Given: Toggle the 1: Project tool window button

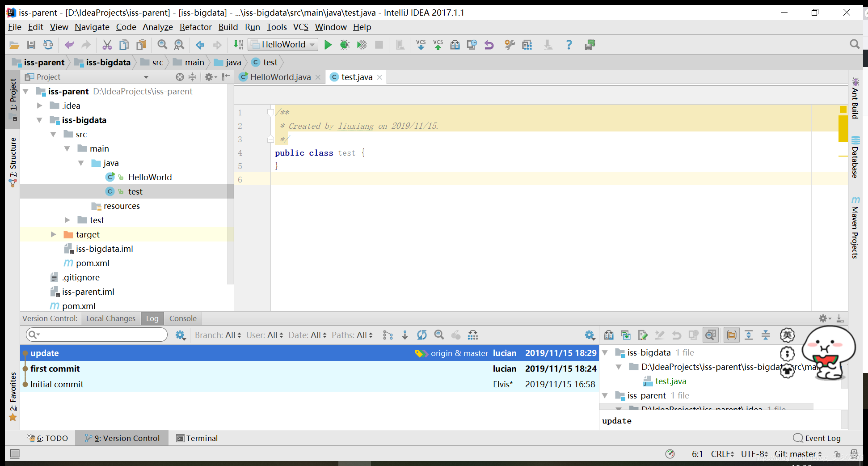Looking at the screenshot, I should coord(13,99).
